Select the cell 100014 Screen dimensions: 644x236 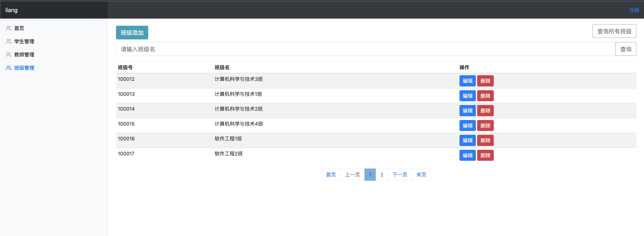pyautogui.click(x=126, y=109)
